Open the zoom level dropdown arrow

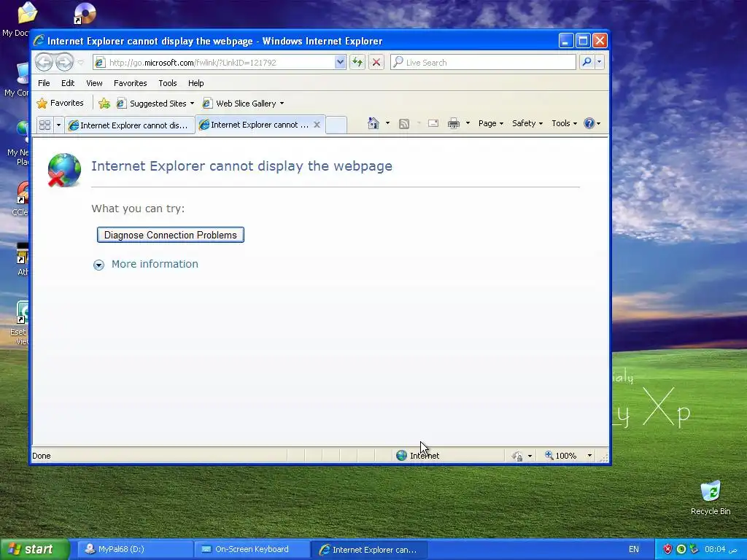pyautogui.click(x=589, y=456)
